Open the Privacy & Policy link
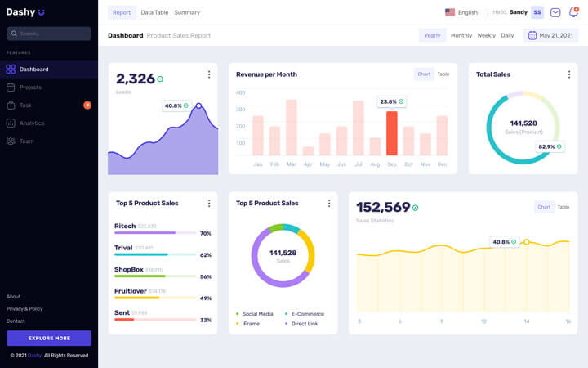 coord(24,308)
